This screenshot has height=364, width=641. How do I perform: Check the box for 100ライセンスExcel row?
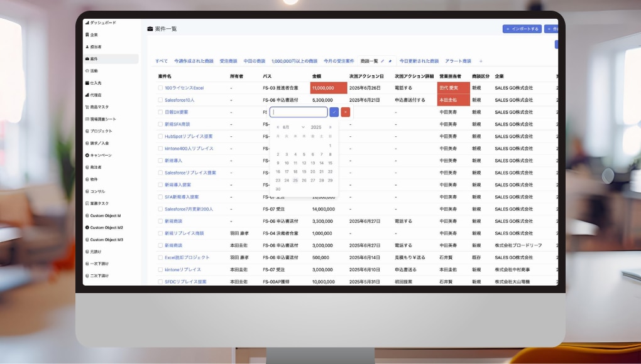[160, 88]
